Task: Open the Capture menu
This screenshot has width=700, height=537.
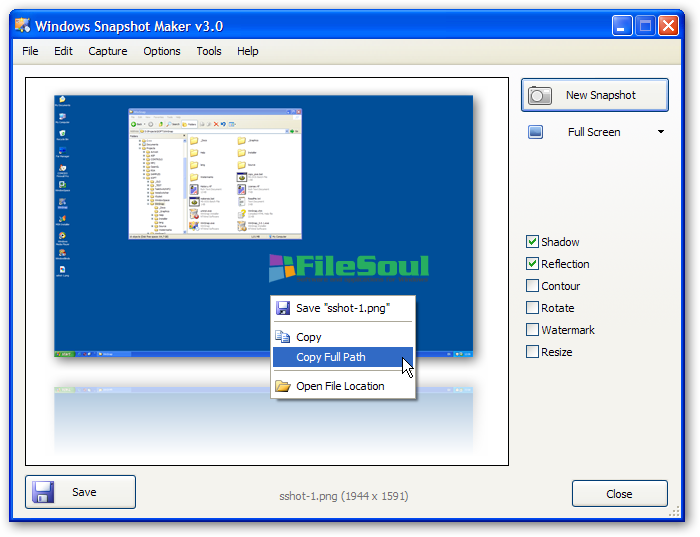Action: point(108,51)
